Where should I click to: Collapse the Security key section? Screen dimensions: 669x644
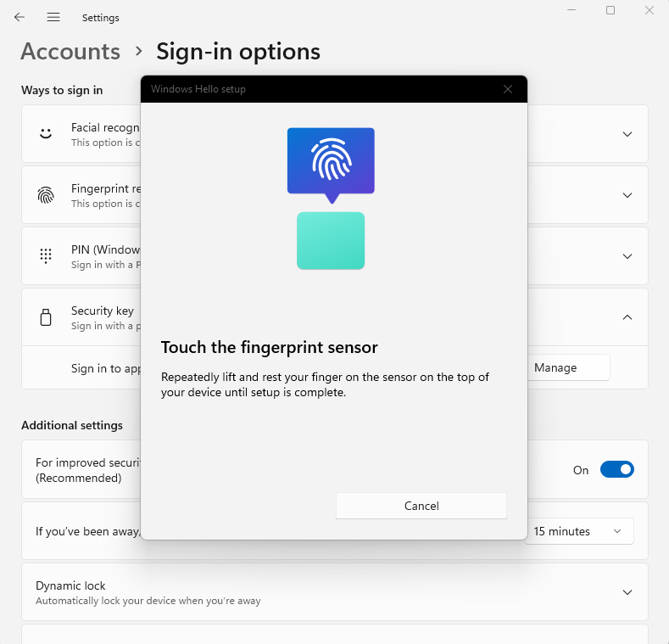[x=627, y=317]
